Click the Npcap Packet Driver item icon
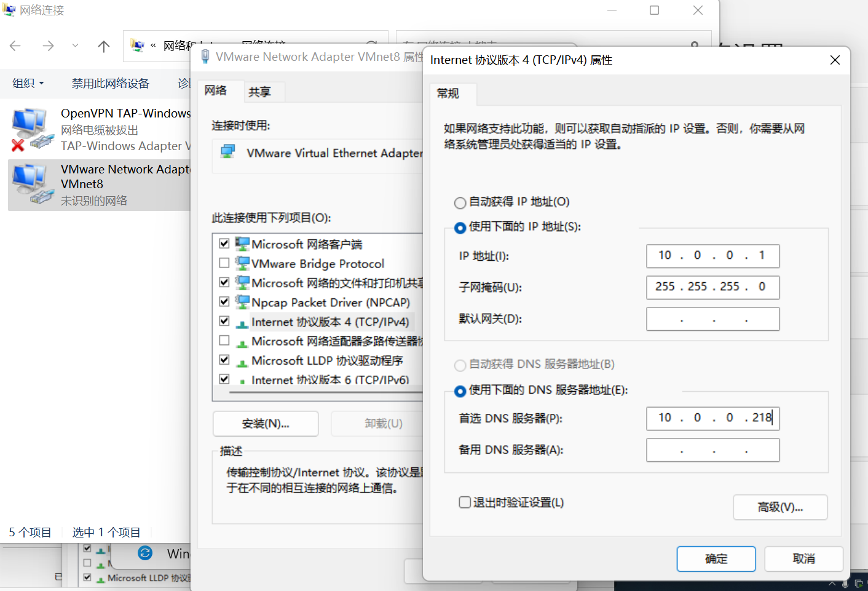Image resolution: width=868 pixels, height=591 pixels. (242, 302)
